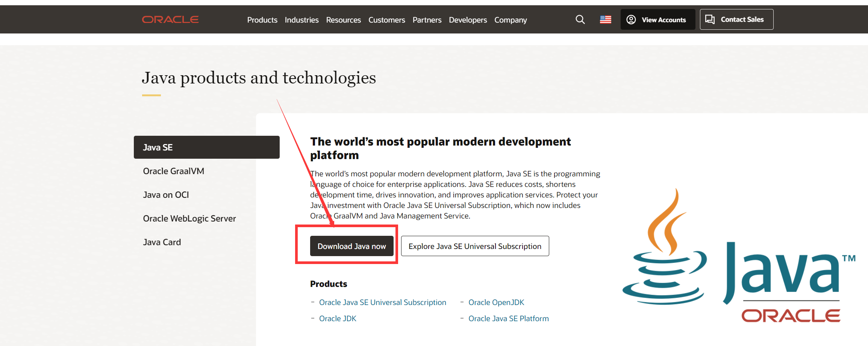
Task: Open the Company menu
Action: click(510, 20)
